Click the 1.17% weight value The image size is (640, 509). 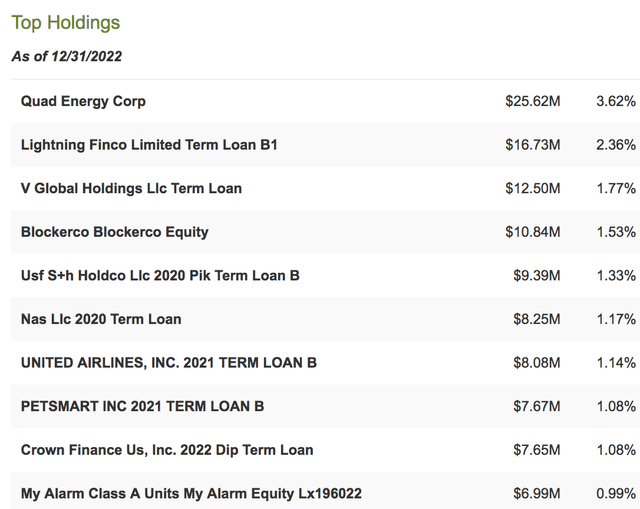[x=616, y=319]
